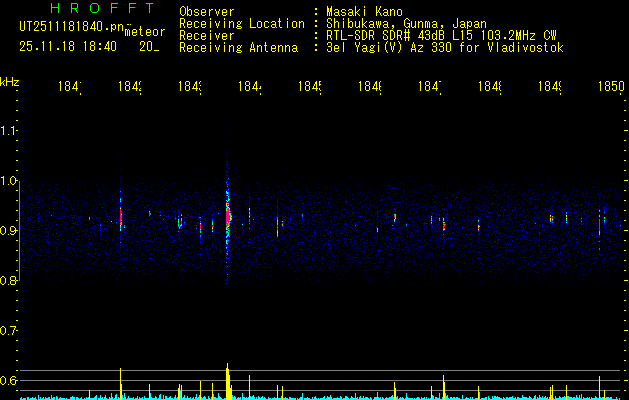Click the kHz axis unit label
The image size is (629, 400).
click(x=9, y=82)
